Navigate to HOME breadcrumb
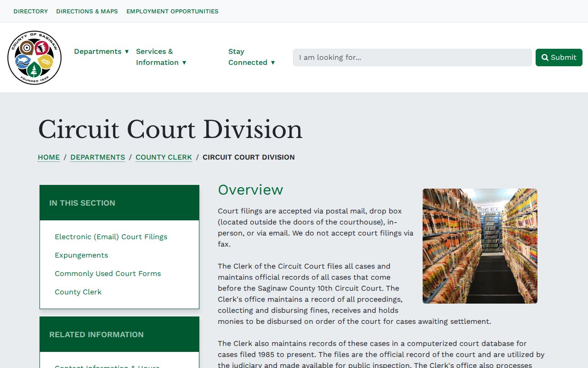The height and width of the screenshot is (368, 588). click(x=49, y=157)
